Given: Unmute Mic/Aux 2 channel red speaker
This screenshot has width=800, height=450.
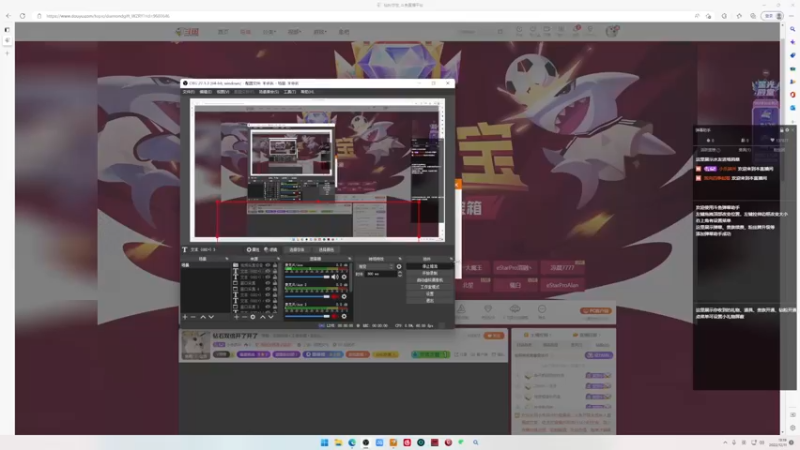Looking at the screenshot, I should tap(335, 296).
